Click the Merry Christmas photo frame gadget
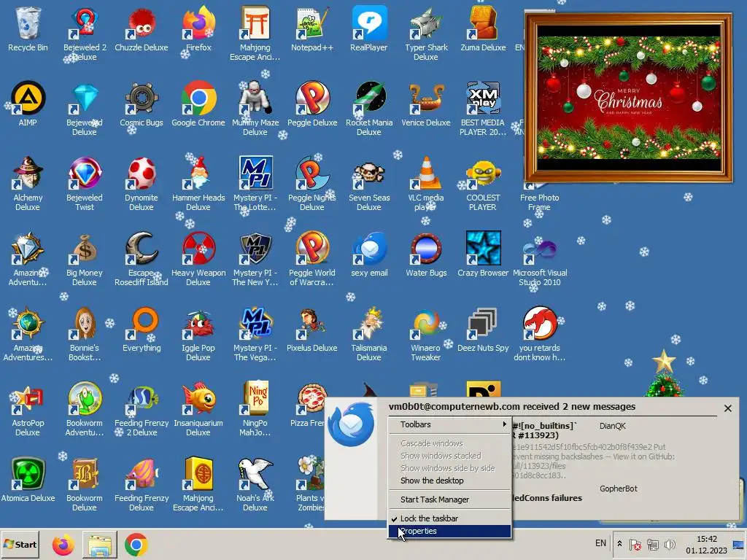This screenshot has width=747, height=560. pyautogui.click(x=628, y=98)
